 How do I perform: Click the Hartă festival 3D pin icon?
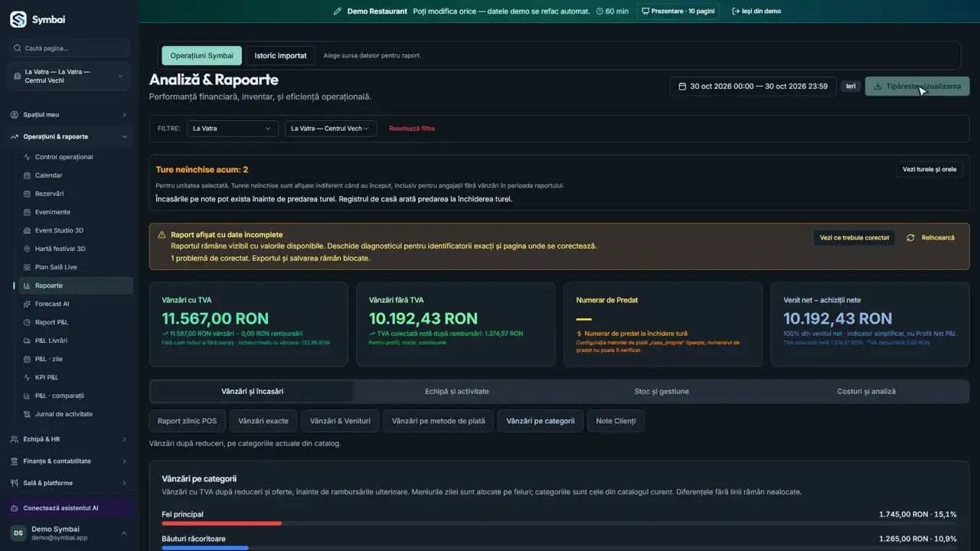[x=27, y=249]
